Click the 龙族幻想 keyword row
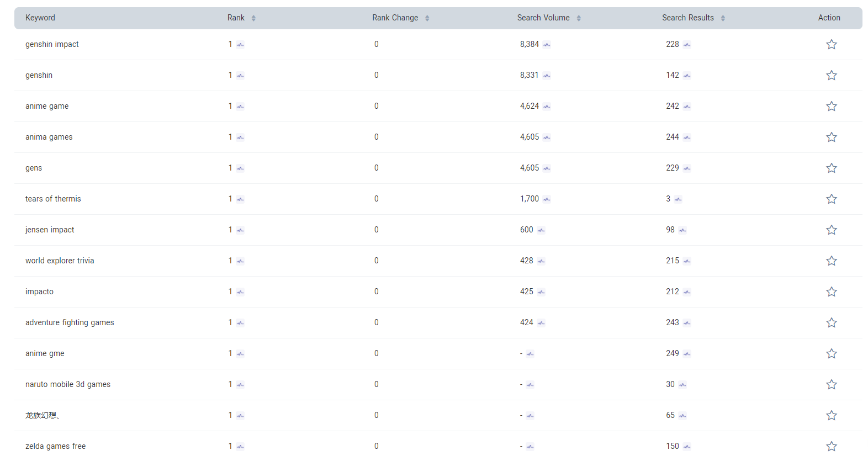Screen dimensions: 868x461 (x=42, y=415)
